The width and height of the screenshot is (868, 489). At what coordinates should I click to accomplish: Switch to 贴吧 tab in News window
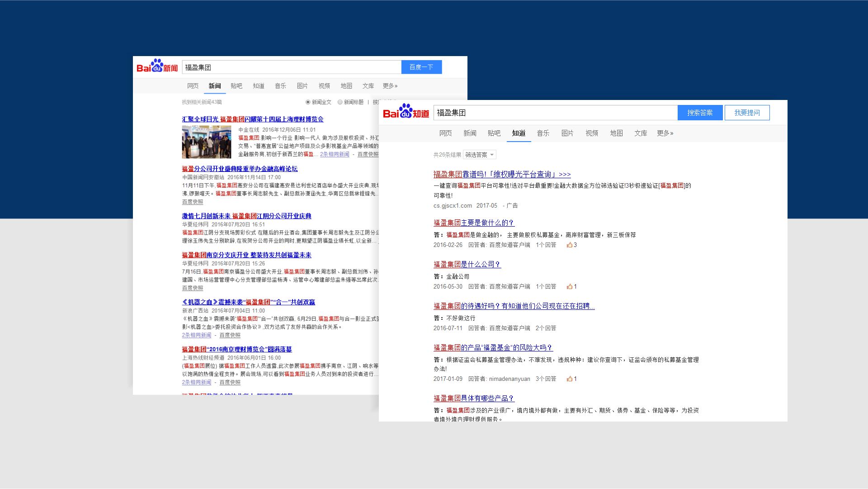coord(236,86)
